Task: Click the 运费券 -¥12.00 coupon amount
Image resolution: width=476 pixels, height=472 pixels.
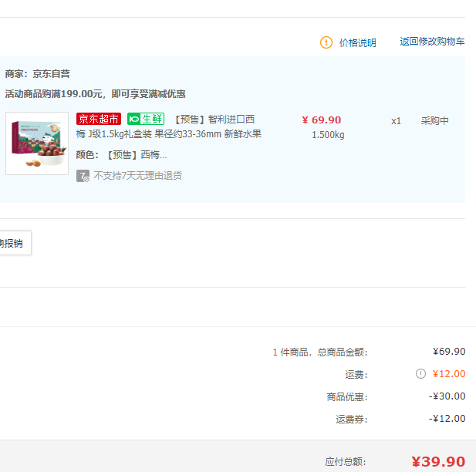Action: (x=447, y=419)
